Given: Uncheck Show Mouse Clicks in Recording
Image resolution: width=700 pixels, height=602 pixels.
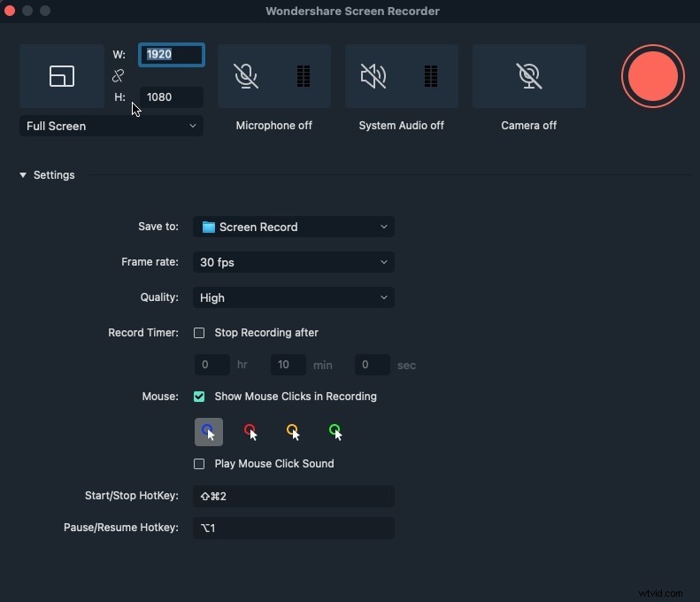Looking at the screenshot, I should click(x=199, y=397).
